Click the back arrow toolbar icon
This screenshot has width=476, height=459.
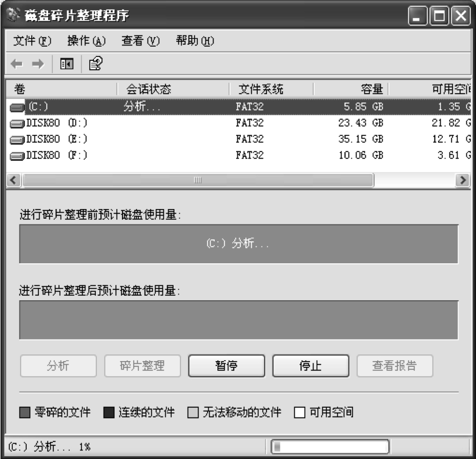[x=16, y=64]
